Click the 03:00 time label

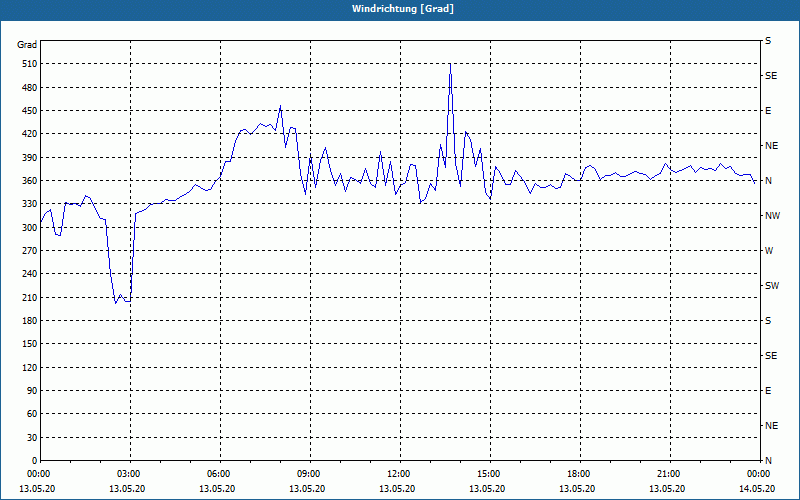click(130, 474)
